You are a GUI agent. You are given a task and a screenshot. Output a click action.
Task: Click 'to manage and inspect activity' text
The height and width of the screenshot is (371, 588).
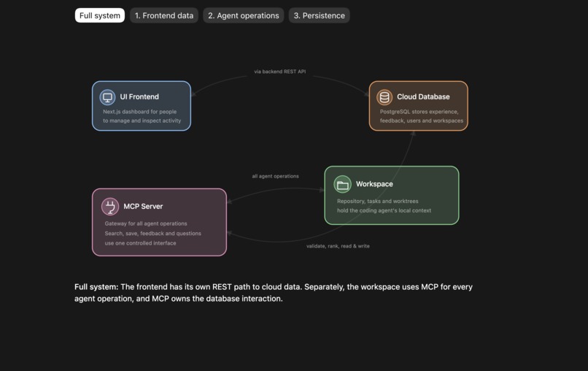(x=142, y=121)
